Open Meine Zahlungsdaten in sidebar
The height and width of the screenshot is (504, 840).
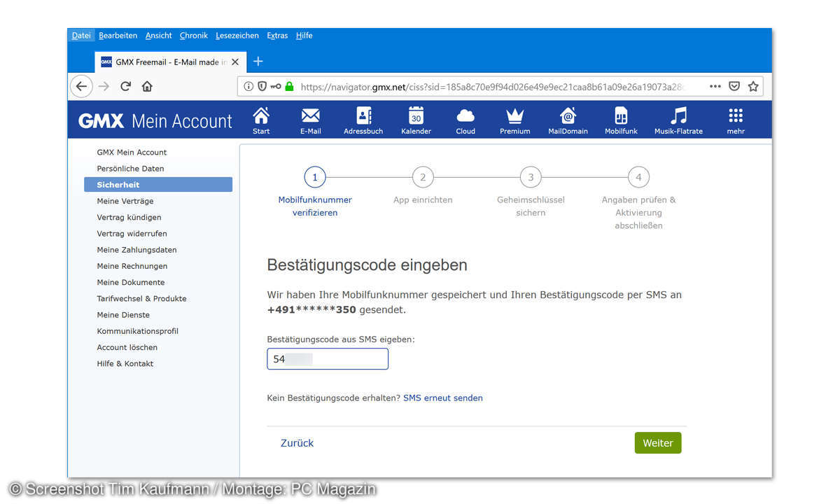(136, 250)
